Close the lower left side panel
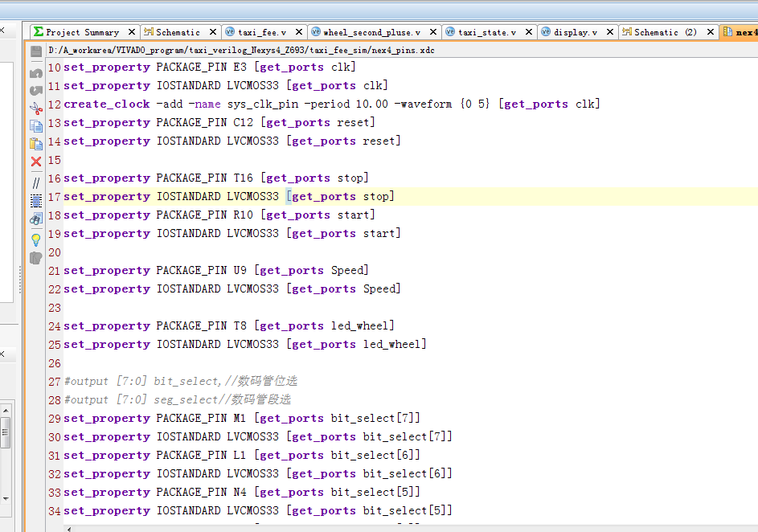 tap(2, 354)
